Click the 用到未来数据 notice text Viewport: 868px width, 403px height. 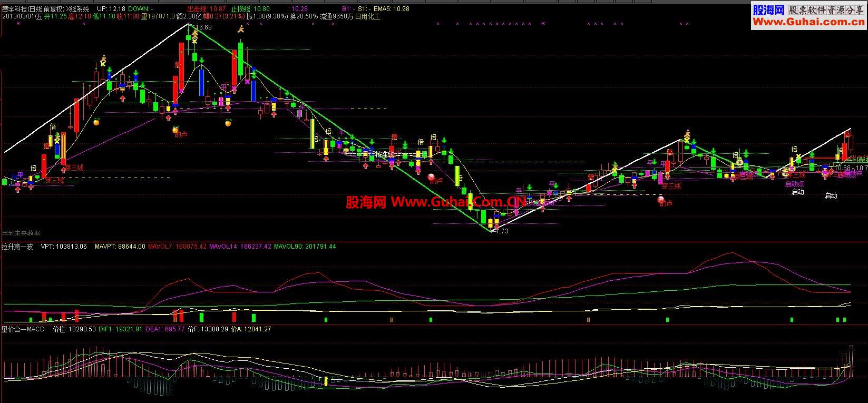pyautogui.click(x=21, y=233)
